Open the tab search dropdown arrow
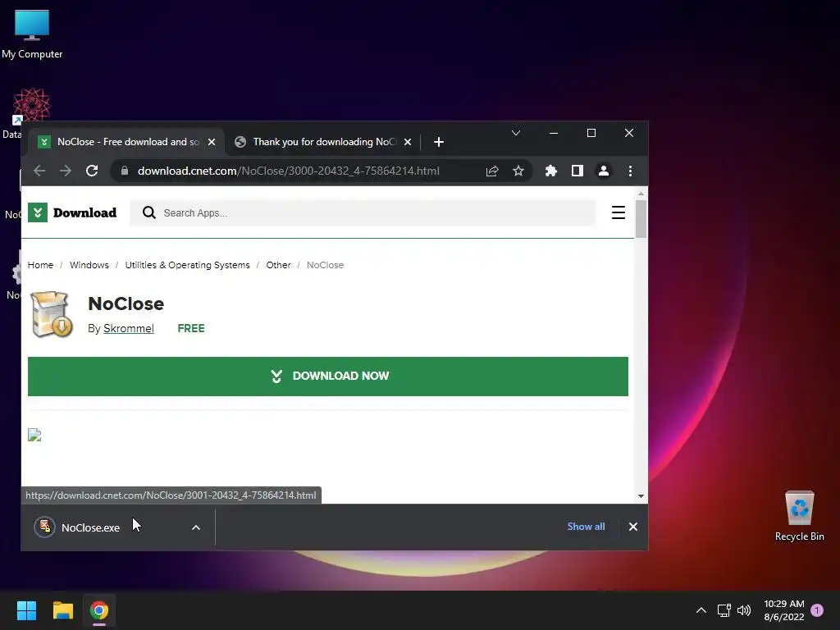Screen dimensions: 840x630 tap(516, 133)
